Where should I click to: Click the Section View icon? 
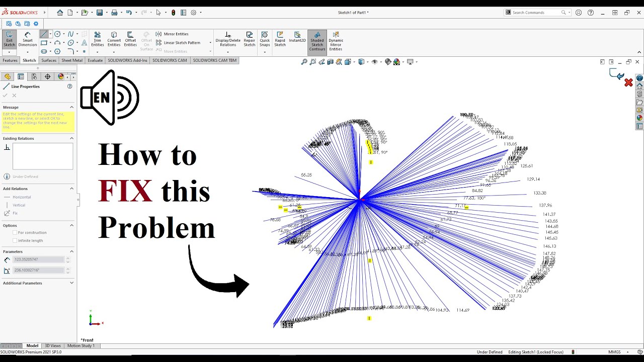pyautogui.click(x=330, y=62)
